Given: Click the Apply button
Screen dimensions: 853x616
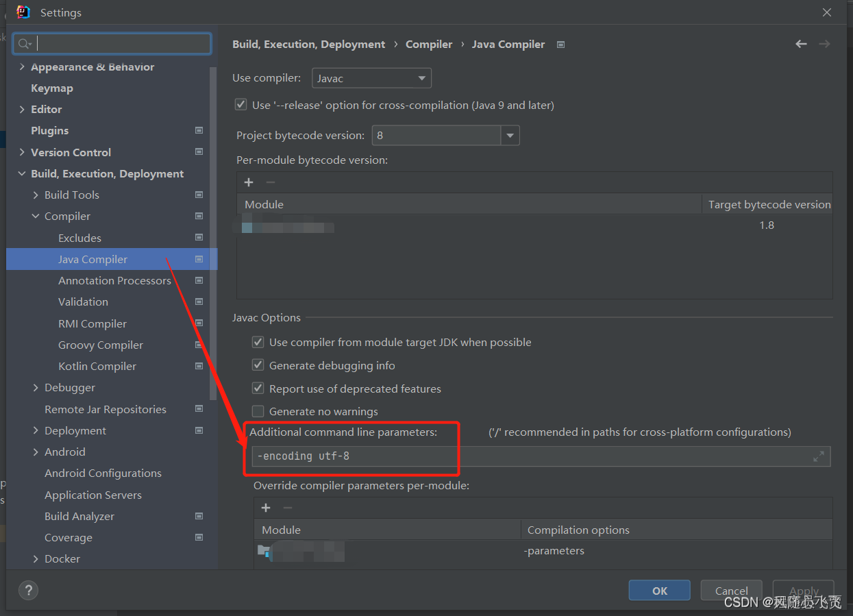Looking at the screenshot, I should click(804, 591).
